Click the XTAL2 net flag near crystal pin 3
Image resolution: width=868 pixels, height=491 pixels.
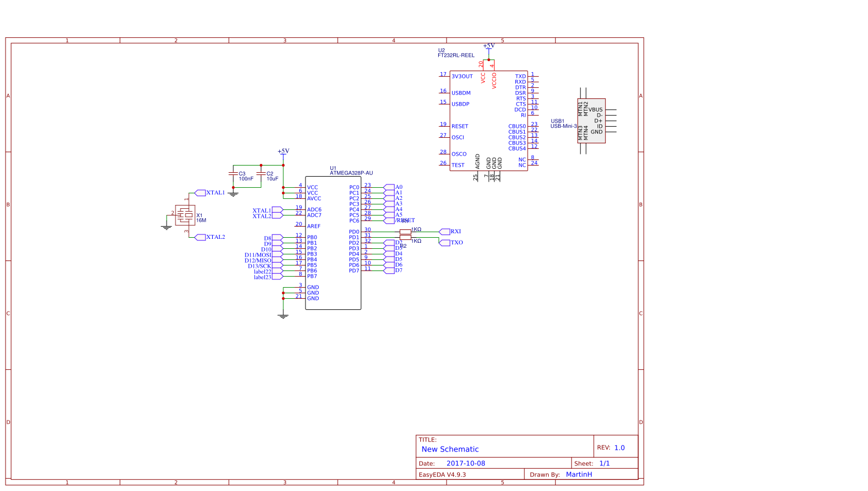click(200, 237)
